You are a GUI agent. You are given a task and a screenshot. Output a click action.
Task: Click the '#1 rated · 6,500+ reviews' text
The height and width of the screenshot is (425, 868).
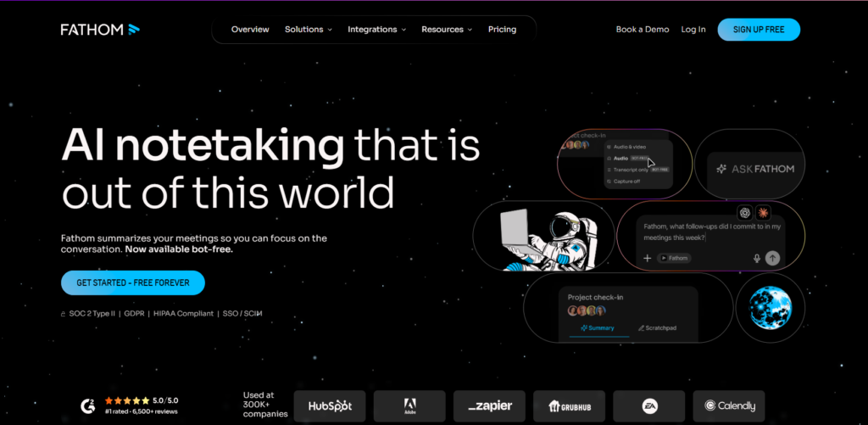(142, 411)
